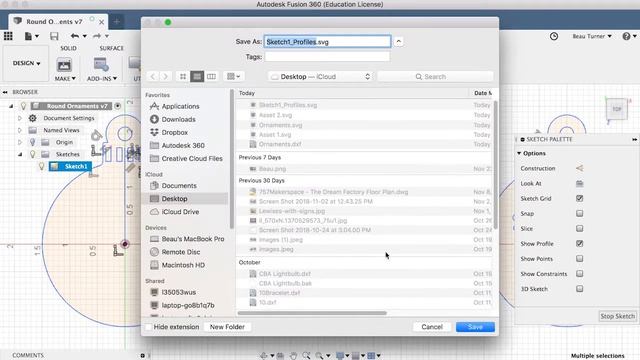The width and height of the screenshot is (640, 360).
Task: Click the New Folder button
Action: coord(227,327)
